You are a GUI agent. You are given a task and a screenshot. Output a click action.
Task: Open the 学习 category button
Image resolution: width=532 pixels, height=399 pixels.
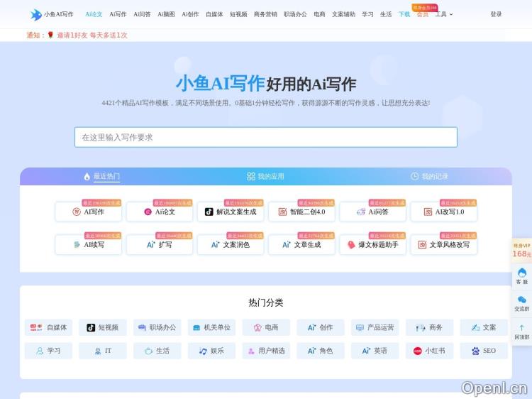48,351
